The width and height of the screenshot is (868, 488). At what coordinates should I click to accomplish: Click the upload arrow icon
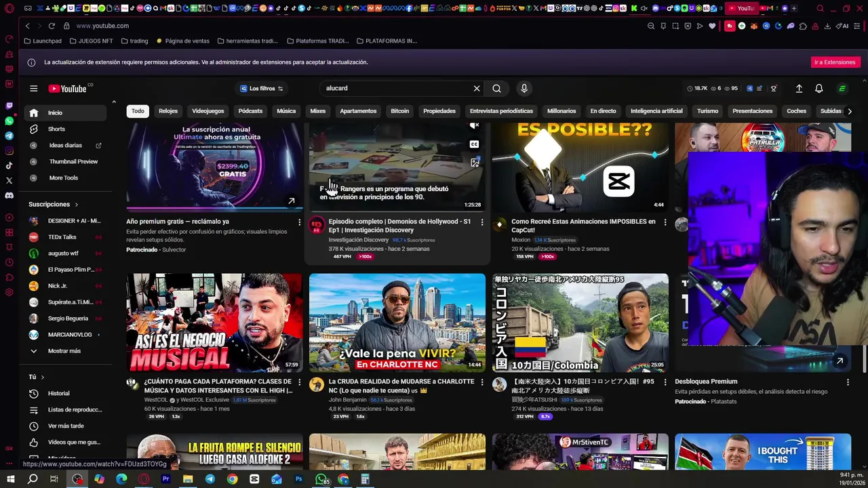coord(799,88)
